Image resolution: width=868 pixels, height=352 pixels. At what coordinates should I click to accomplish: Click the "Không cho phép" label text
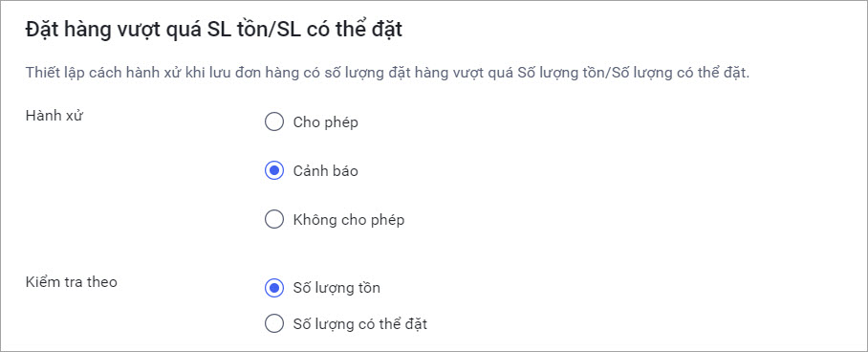(349, 220)
